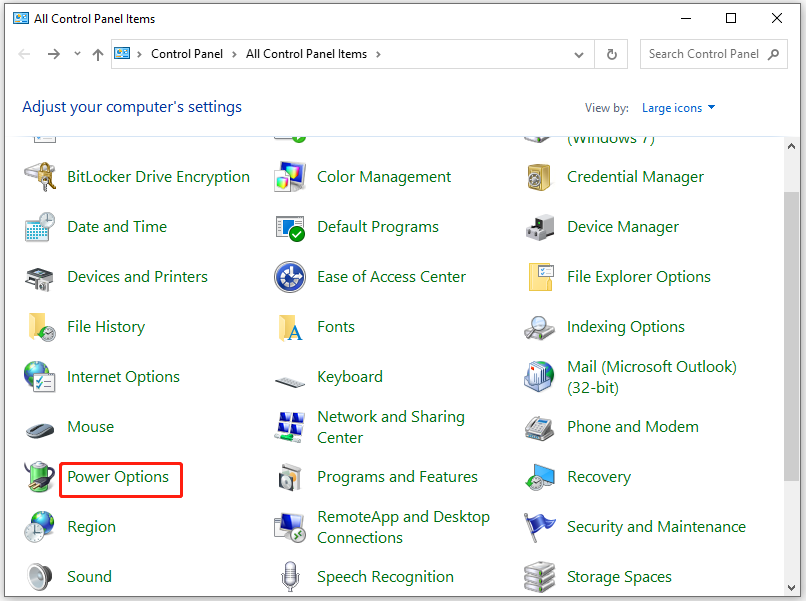Click the Keyboard icon

coord(290,381)
